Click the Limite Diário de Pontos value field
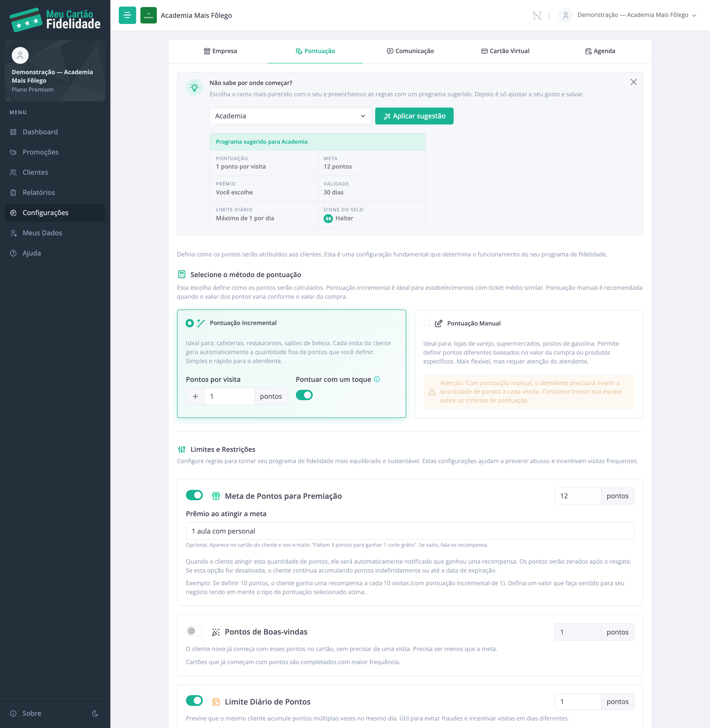Image resolution: width=710 pixels, height=728 pixels. pyautogui.click(x=578, y=702)
